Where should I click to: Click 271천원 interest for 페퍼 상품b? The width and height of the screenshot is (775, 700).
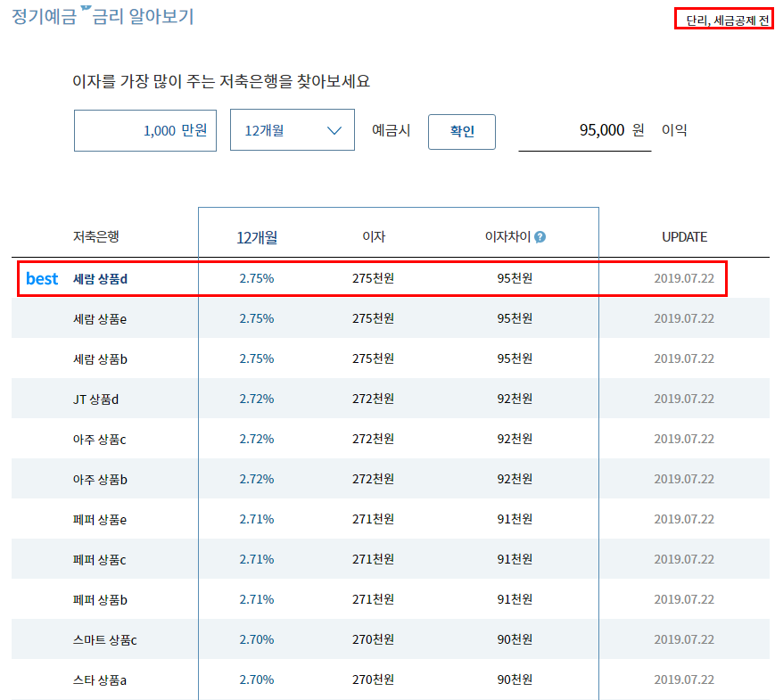[x=373, y=599]
